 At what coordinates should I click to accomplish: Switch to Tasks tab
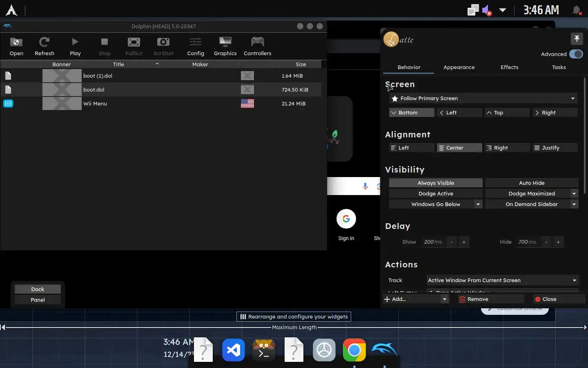(559, 67)
